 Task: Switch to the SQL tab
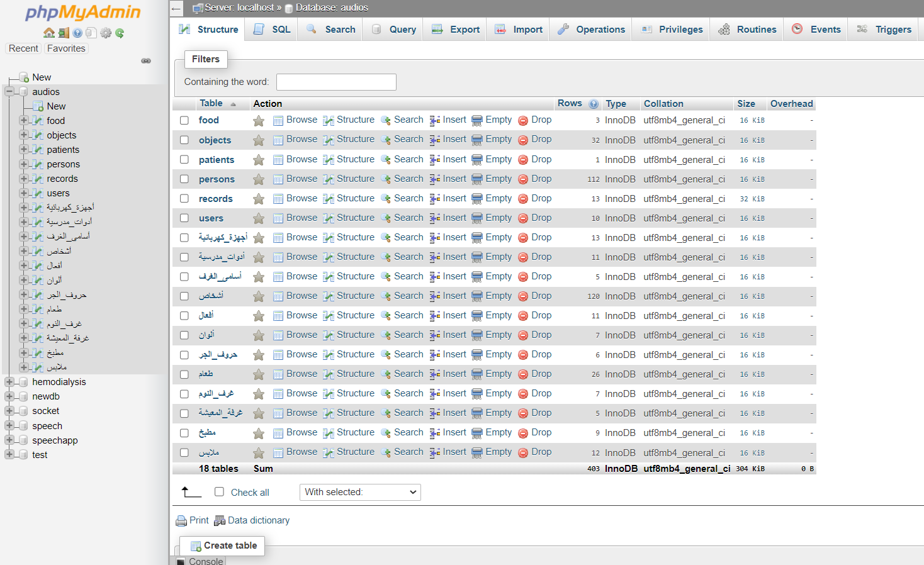coord(272,30)
